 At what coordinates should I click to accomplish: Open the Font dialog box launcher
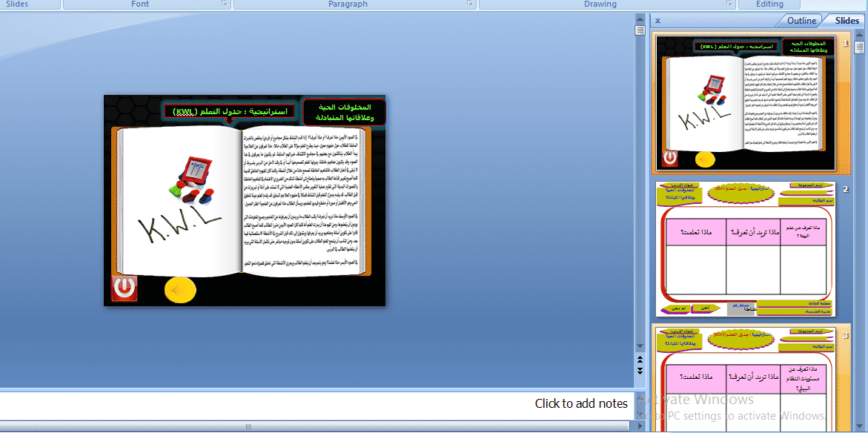pos(225,4)
